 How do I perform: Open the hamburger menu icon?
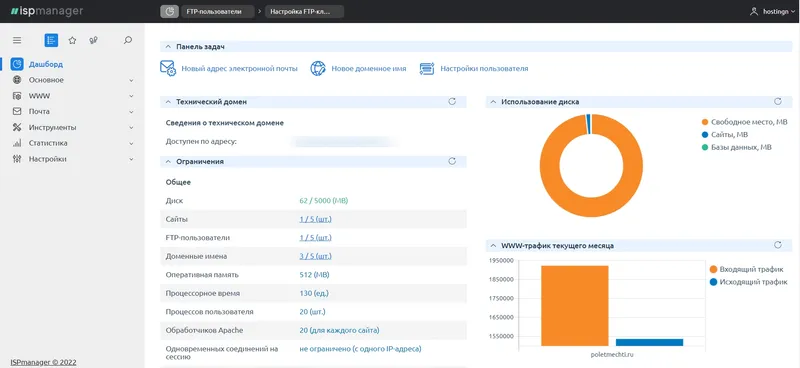coord(17,40)
